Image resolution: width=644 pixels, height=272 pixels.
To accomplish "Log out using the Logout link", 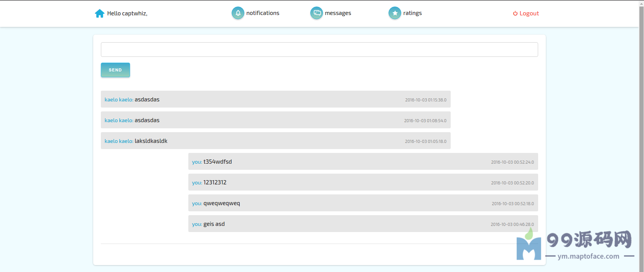I will pyautogui.click(x=529, y=13).
